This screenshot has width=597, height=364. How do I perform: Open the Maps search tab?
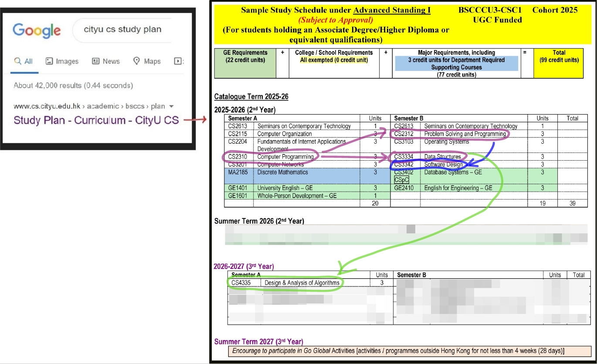(147, 61)
